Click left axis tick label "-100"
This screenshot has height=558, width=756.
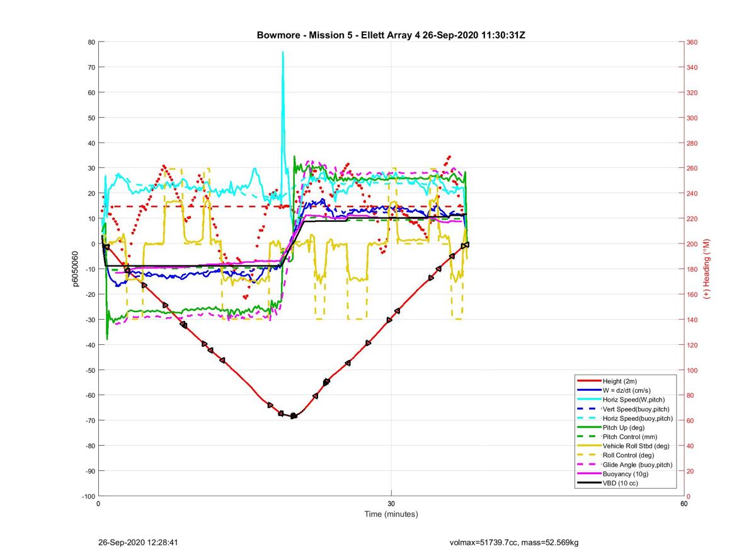tap(88, 496)
